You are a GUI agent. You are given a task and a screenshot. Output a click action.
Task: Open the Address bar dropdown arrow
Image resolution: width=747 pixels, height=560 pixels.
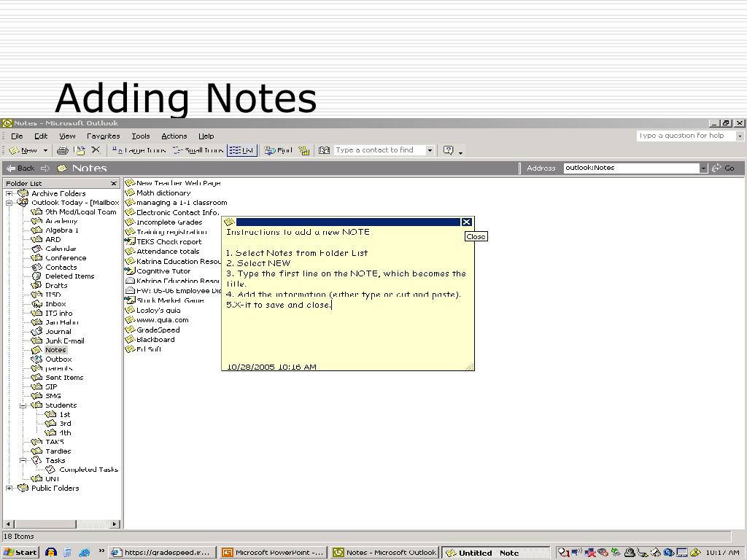tap(704, 168)
